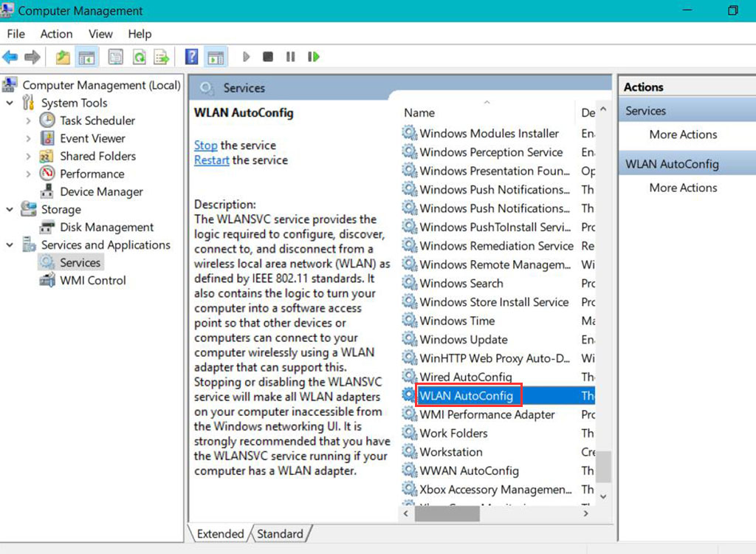Click the Task Scheduler clock icon
Image resolution: width=756 pixels, height=554 pixels.
pos(47,120)
